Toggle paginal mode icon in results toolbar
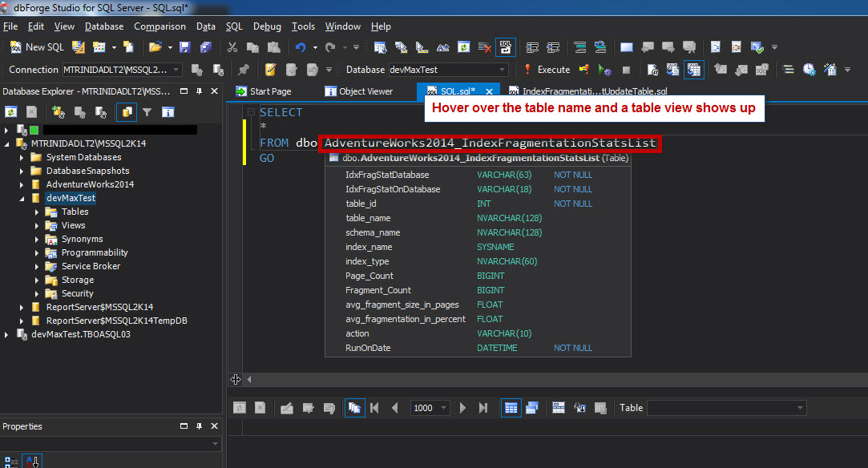This screenshot has width=868, height=468. coord(354,408)
